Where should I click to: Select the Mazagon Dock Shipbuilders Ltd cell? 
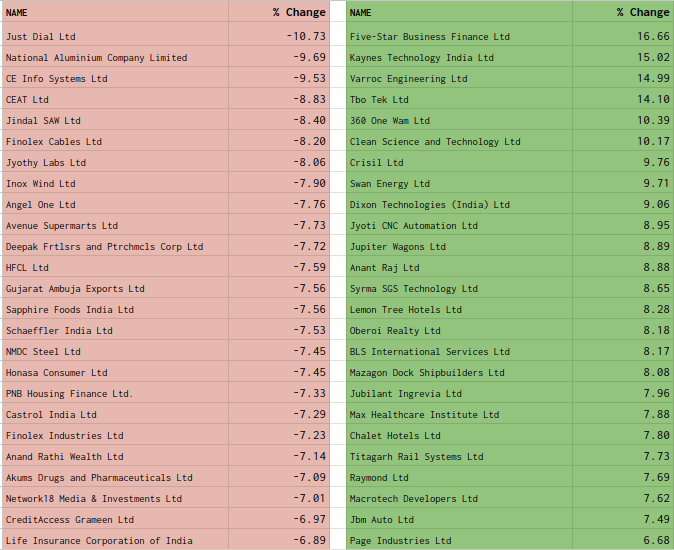[x=459, y=373]
